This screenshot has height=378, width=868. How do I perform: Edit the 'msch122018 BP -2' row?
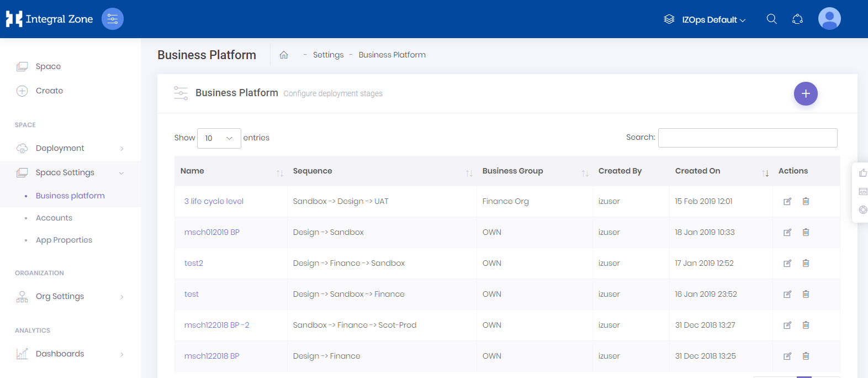pyautogui.click(x=787, y=326)
